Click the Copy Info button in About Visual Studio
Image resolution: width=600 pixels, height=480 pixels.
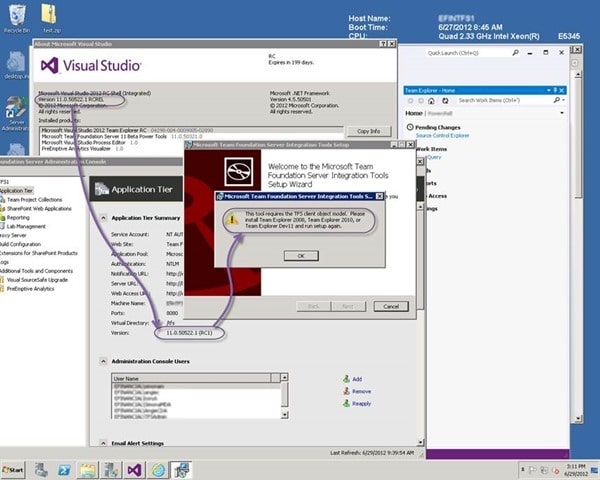click(368, 131)
